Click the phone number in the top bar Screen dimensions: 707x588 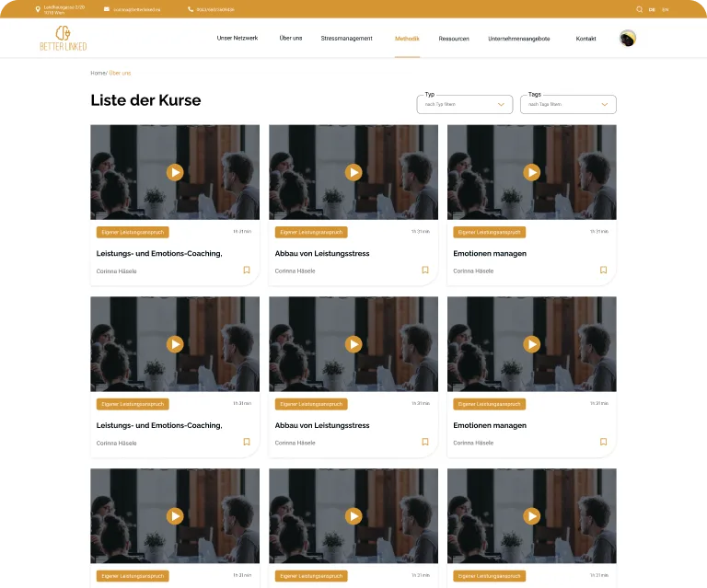point(215,9)
